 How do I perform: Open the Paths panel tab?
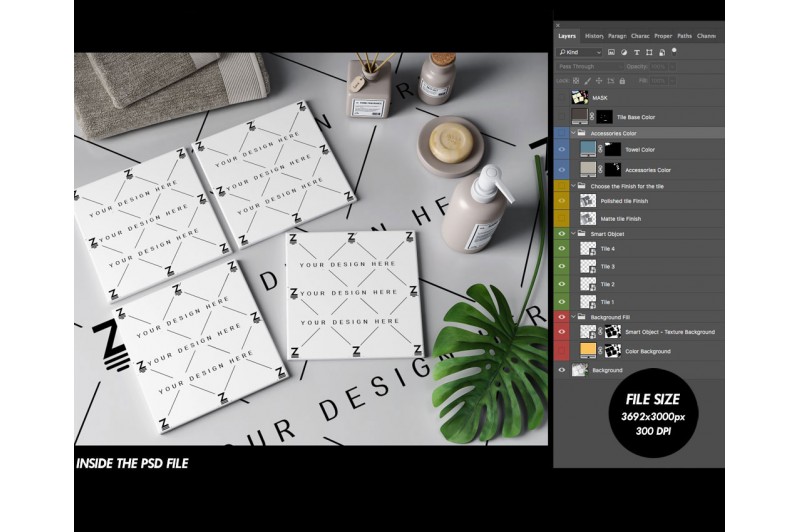tap(684, 36)
